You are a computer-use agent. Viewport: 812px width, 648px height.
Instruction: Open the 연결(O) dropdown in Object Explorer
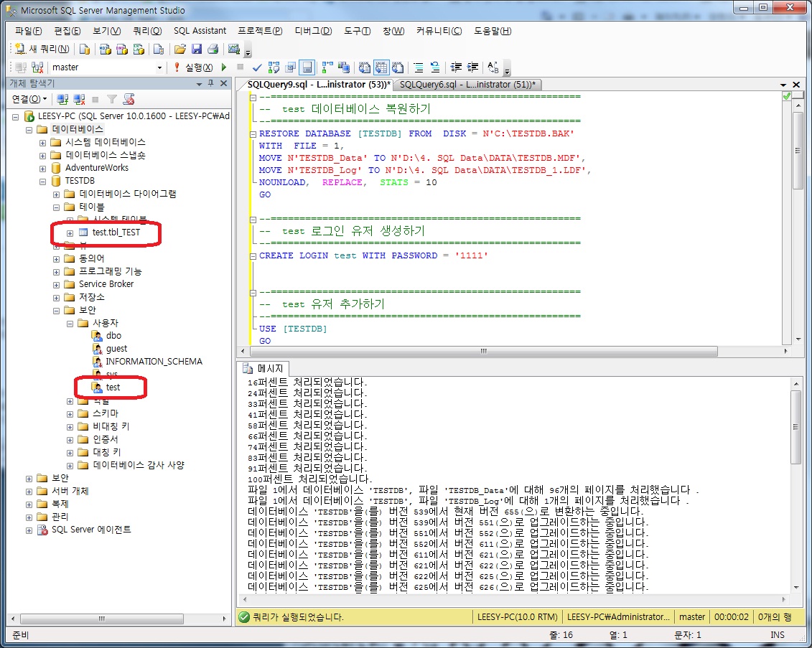point(29,99)
